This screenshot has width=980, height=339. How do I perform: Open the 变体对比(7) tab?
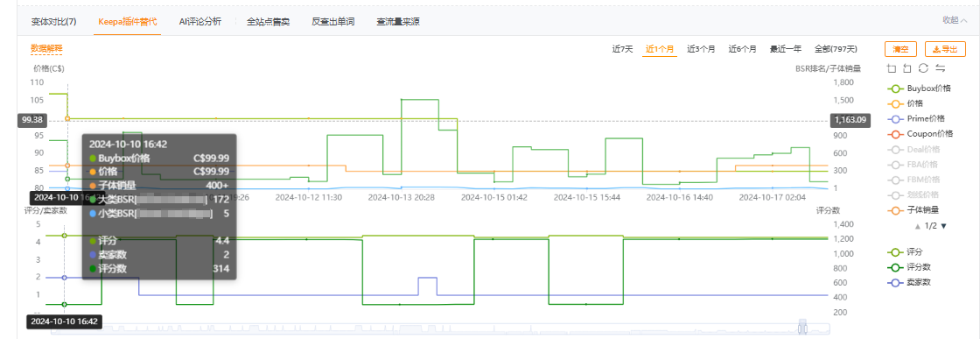tap(53, 21)
